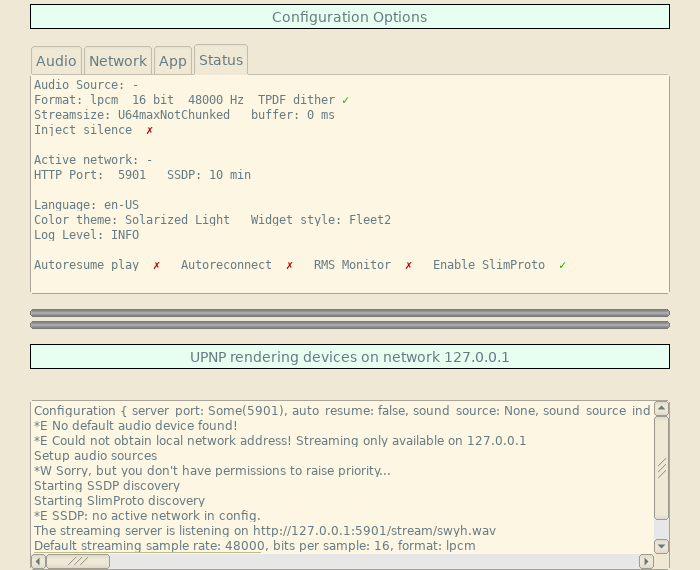Click the 'Widget style: Fleet2' text
Screen dimensions: 700x570
tap(321, 220)
